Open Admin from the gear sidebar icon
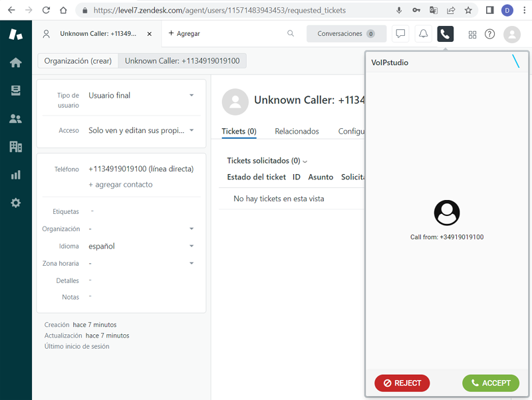 (x=15, y=203)
